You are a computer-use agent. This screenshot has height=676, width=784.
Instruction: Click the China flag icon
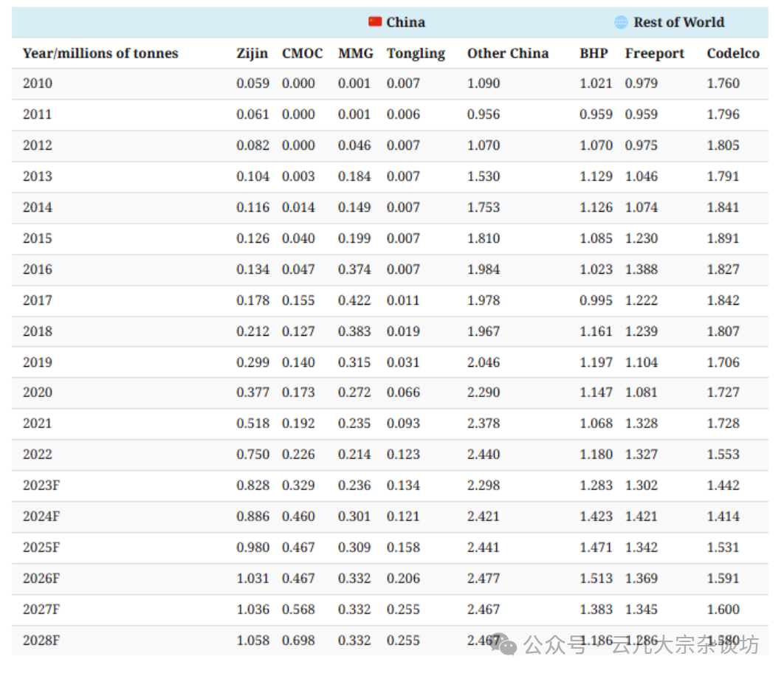(375, 22)
